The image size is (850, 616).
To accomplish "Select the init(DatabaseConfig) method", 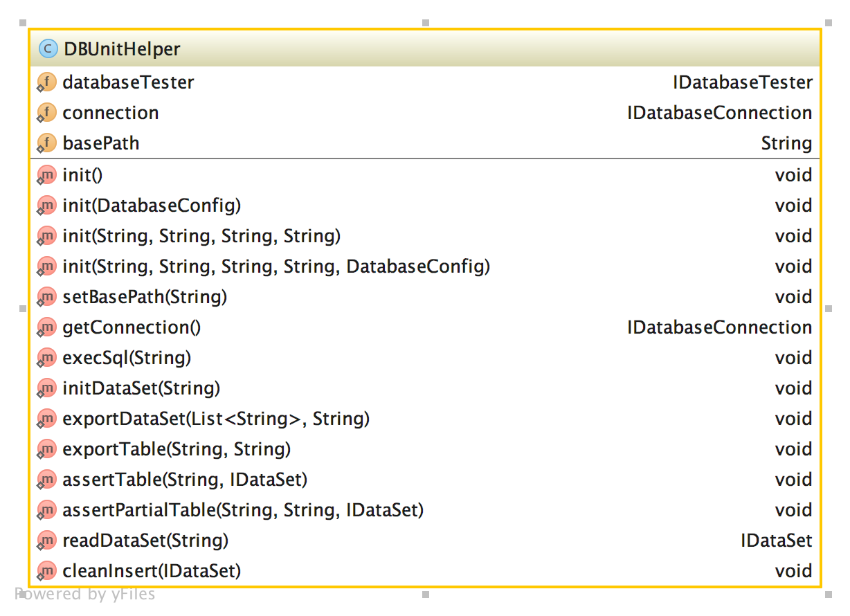I will click(152, 206).
